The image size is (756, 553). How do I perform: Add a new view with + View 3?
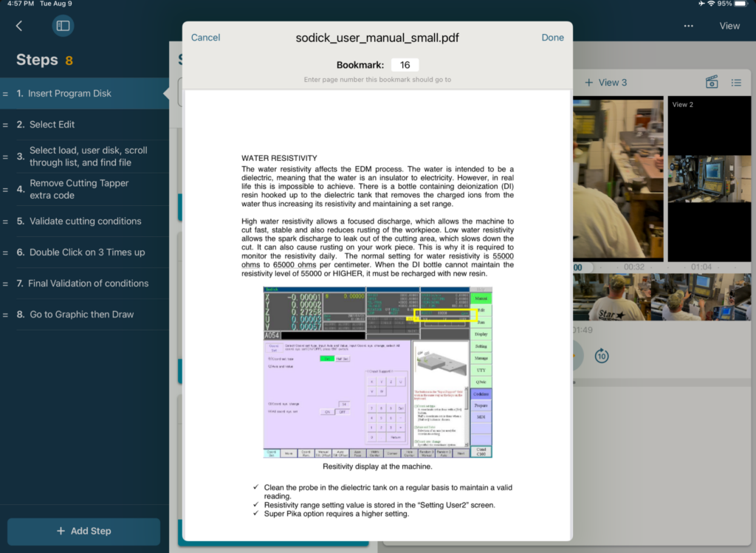[605, 83]
